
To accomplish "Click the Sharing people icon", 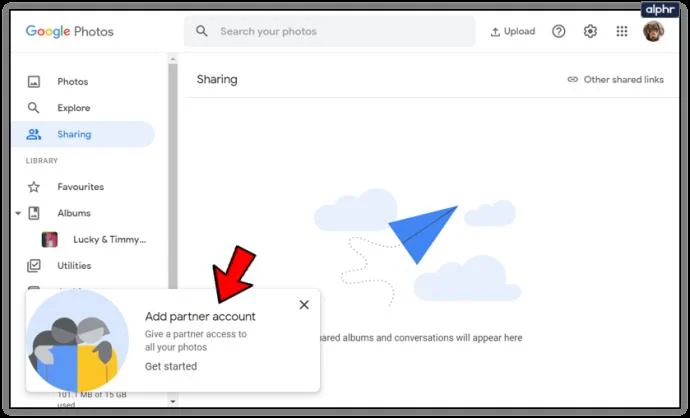I will [33, 134].
